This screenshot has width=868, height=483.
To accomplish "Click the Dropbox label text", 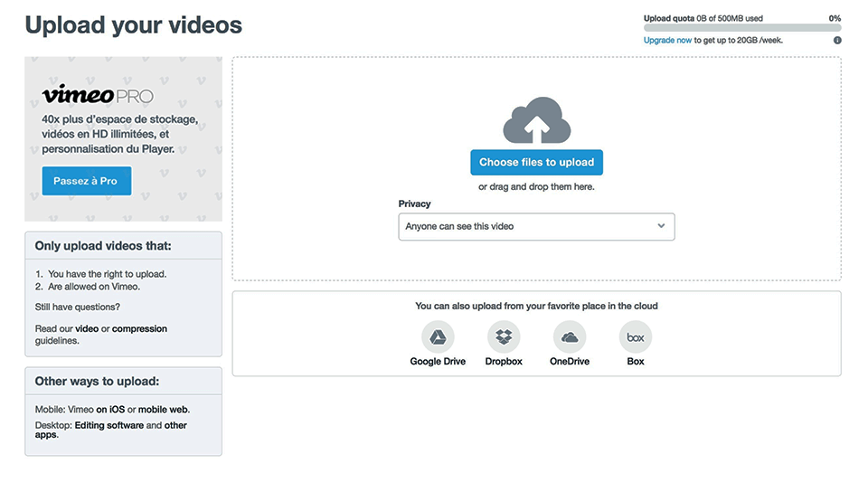I will 504,361.
